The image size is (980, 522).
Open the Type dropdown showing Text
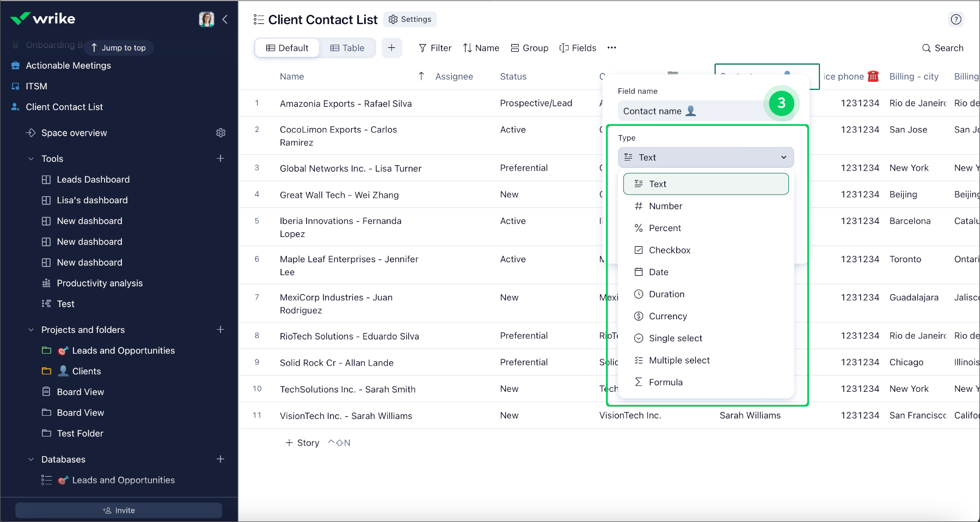point(706,157)
